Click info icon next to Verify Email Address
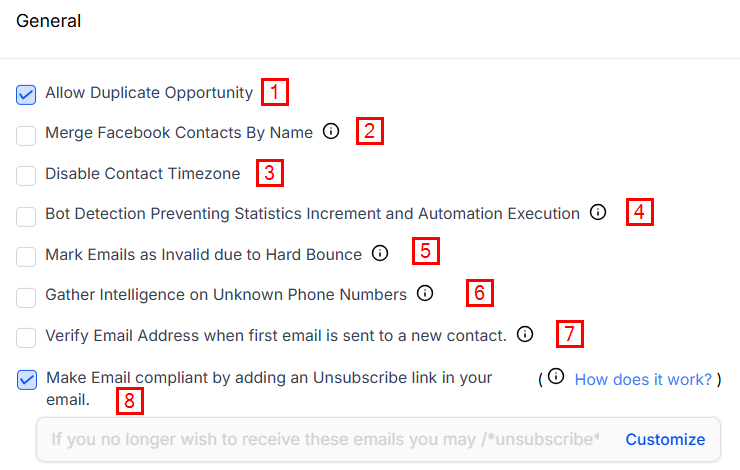The width and height of the screenshot is (740, 470). pos(524,334)
